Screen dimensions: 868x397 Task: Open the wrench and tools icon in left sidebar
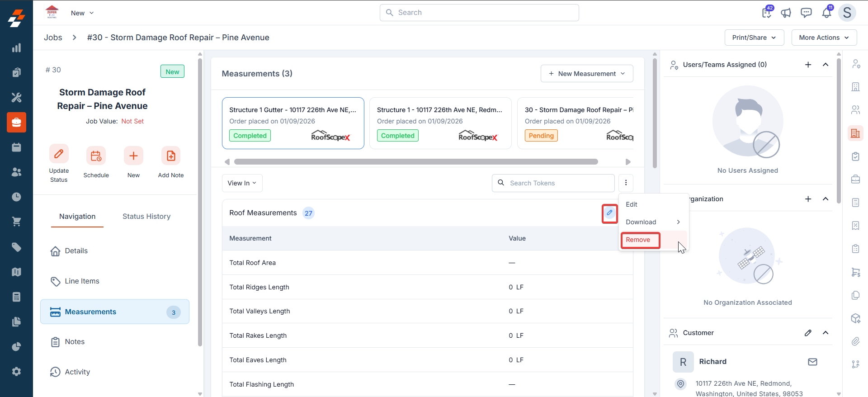point(16,97)
